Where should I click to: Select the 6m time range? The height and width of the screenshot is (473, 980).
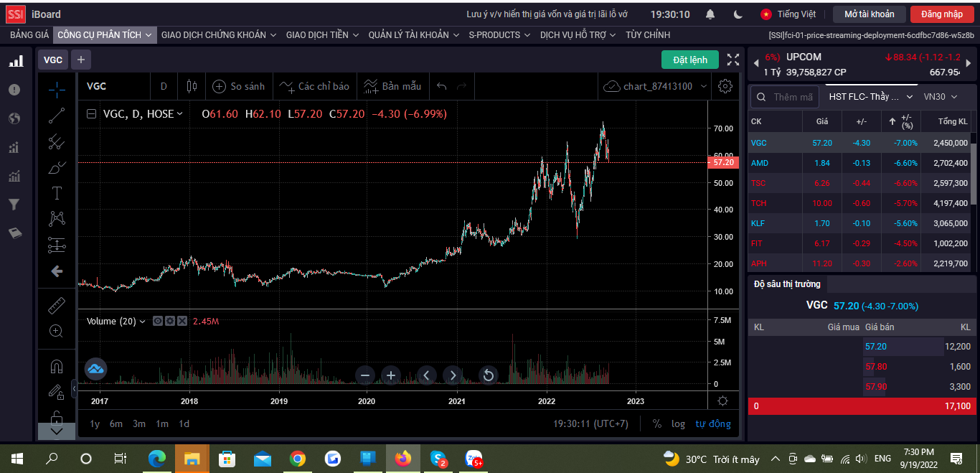tap(116, 423)
